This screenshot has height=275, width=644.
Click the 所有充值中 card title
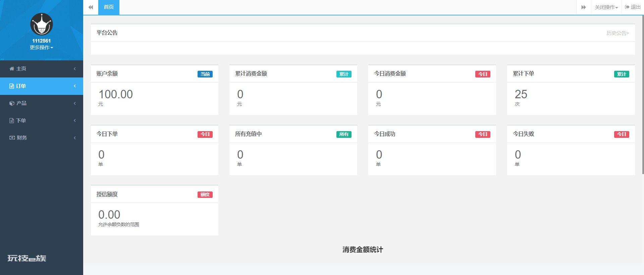(249, 134)
